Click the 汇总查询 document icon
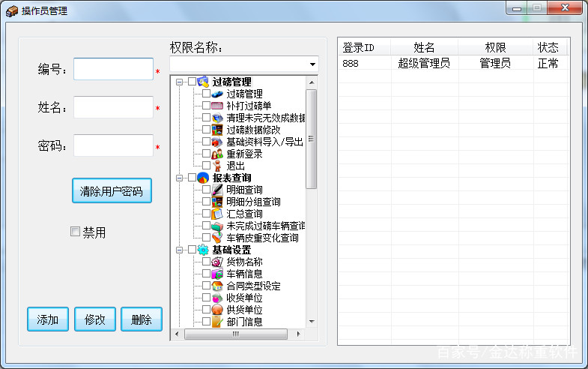Screen dimensions: 588x369 click(217, 214)
